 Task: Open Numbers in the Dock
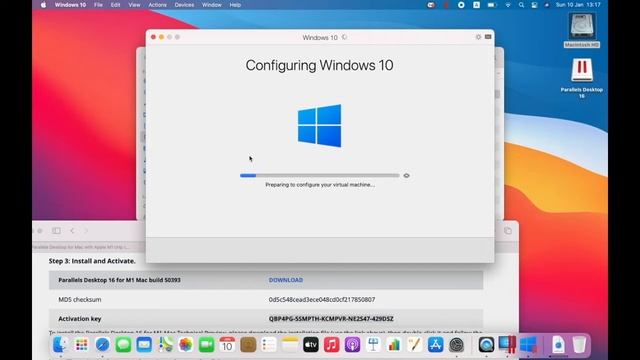(x=394, y=345)
